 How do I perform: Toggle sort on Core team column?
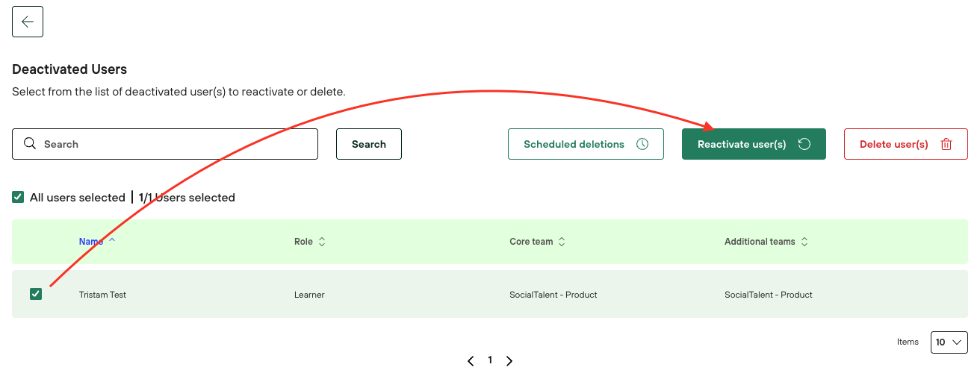click(x=562, y=242)
